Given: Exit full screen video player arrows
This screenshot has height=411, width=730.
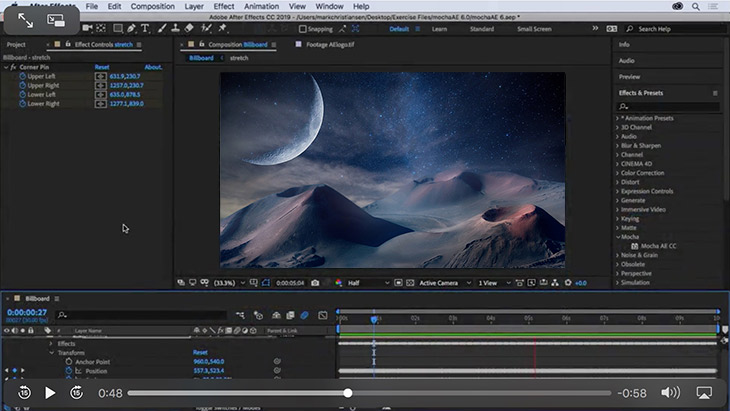Looking at the screenshot, I should (25, 20).
